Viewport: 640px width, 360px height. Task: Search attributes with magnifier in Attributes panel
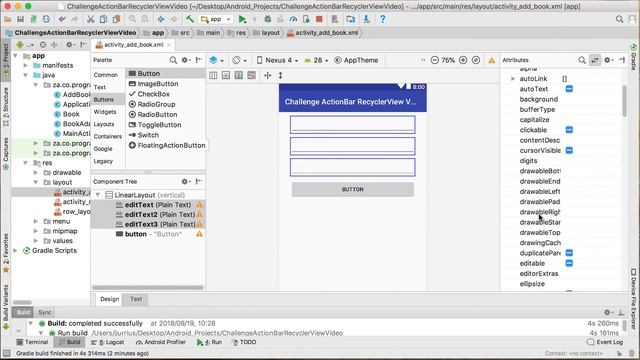coord(582,60)
